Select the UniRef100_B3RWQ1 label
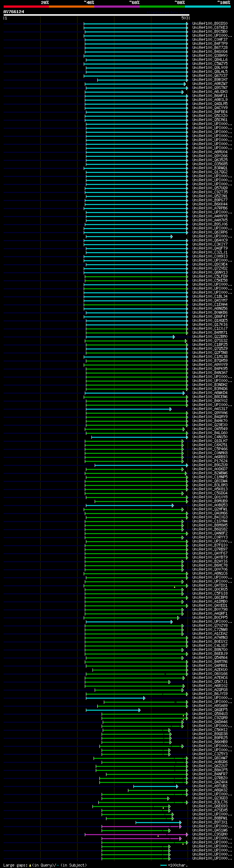 210,168
